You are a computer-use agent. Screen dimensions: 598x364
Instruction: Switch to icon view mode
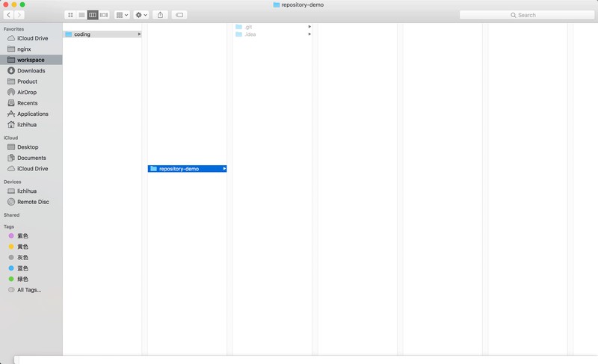pos(70,15)
